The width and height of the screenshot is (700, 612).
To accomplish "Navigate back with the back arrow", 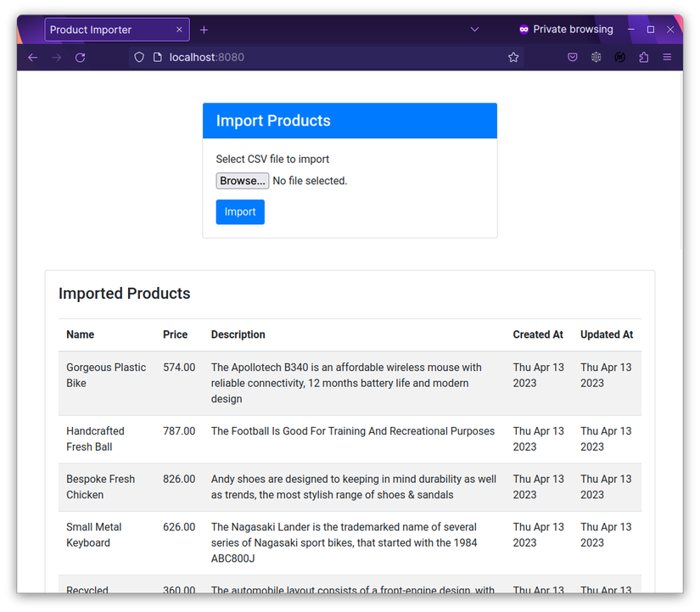I will [x=32, y=57].
